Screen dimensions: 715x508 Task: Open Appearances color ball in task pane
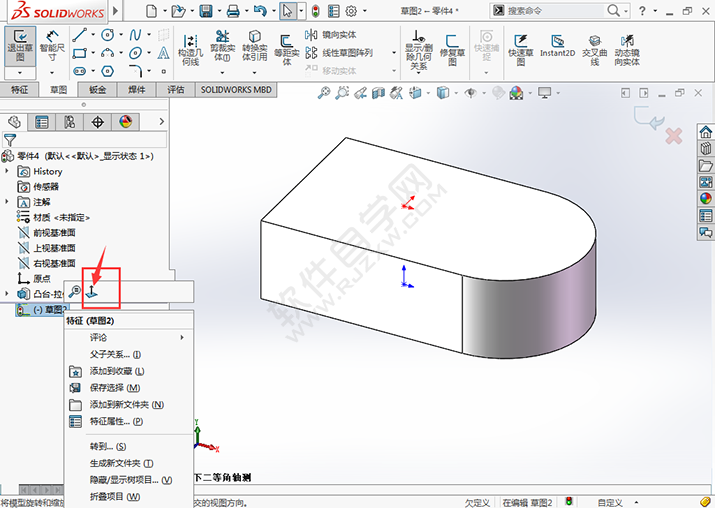click(x=705, y=198)
